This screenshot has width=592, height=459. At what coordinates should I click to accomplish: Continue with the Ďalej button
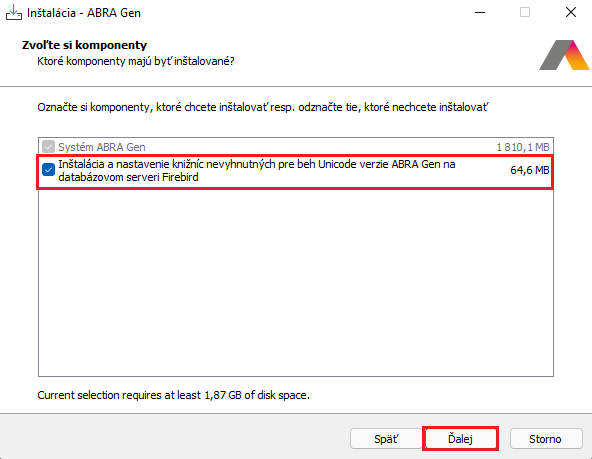[x=460, y=439]
